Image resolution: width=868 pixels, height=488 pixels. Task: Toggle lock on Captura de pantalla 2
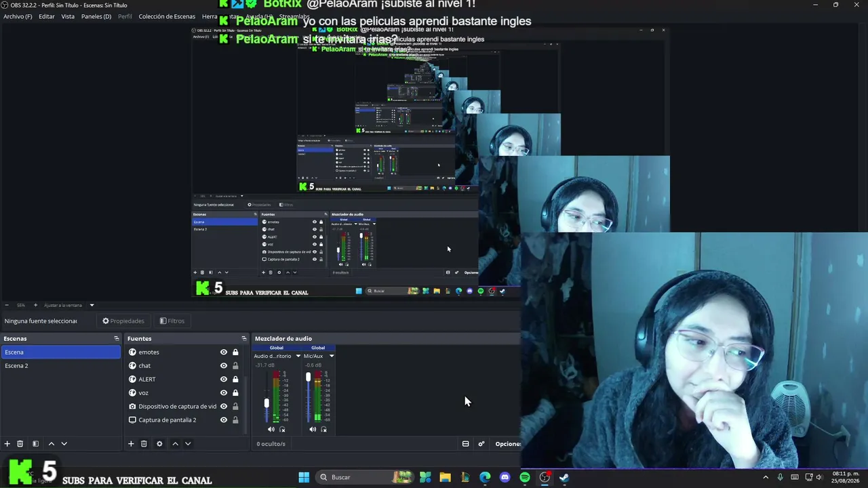pos(235,420)
